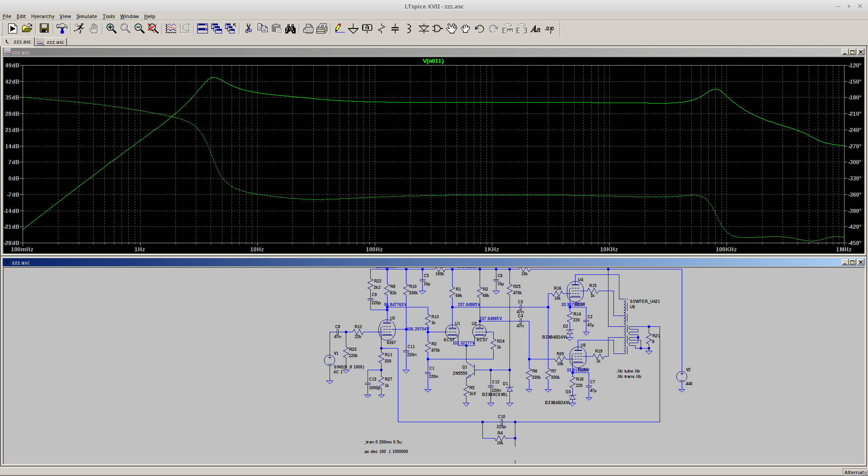Click the Paste clipboard icon
The width and height of the screenshot is (868, 476).
pos(276,29)
